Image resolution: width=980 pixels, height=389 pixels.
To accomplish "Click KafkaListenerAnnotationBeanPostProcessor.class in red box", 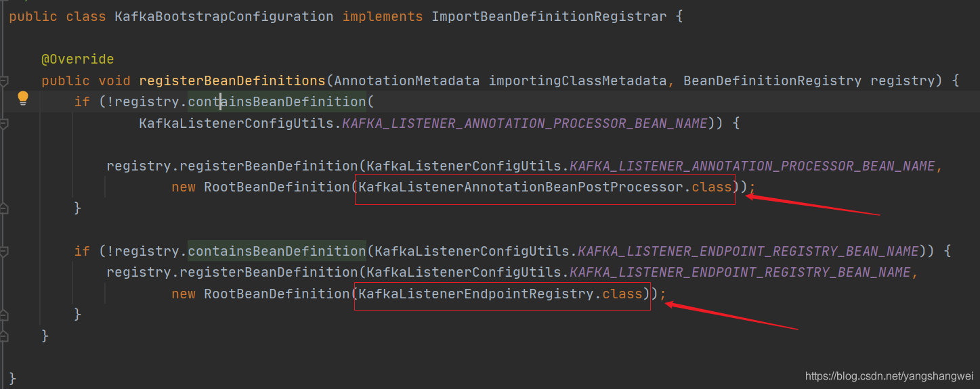I will [545, 187].
